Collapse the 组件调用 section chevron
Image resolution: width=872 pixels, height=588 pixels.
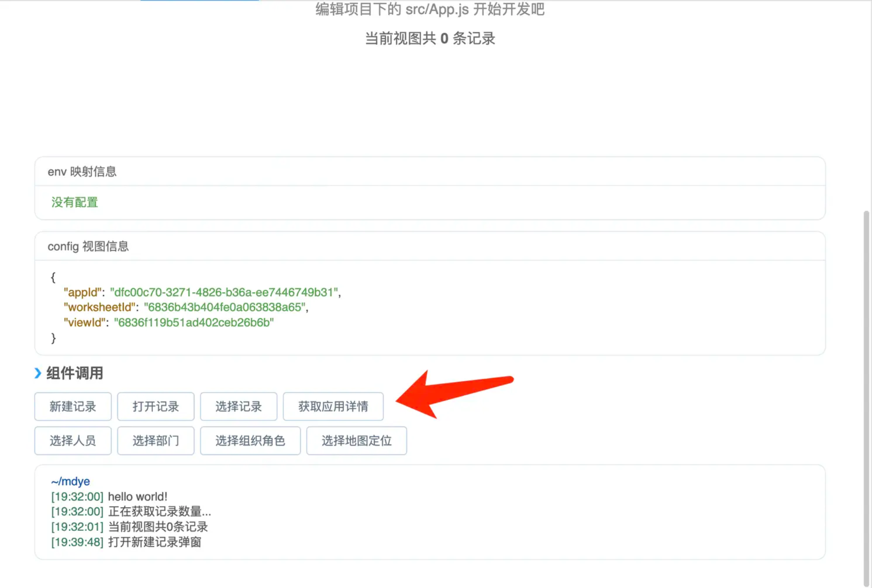38,373
